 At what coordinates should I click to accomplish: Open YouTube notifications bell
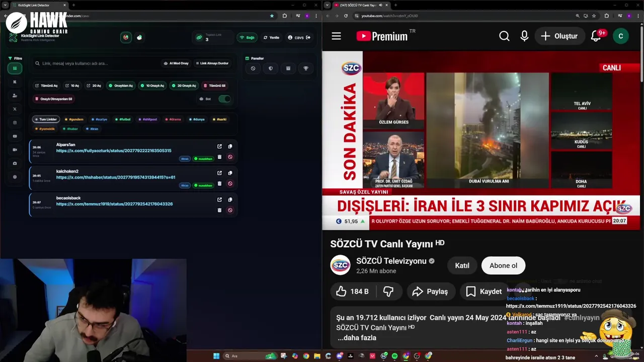(597, 36)
